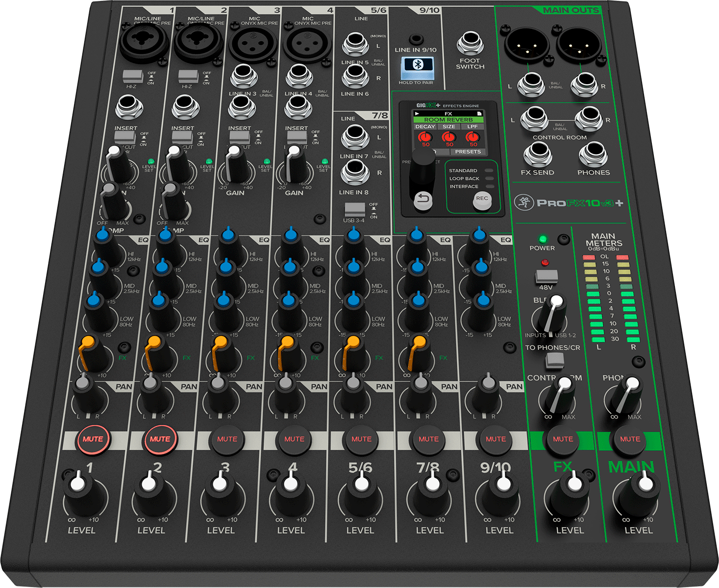Screen dimensions: 719x588
Task: Click the FX SEND output jack
Action: click(537, 155)
